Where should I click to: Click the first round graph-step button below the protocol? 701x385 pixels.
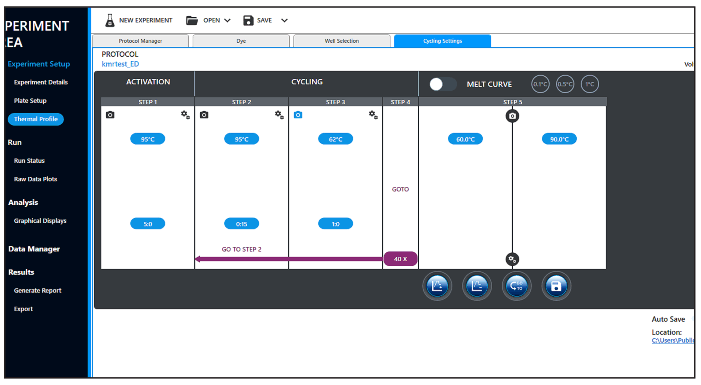point(437,286)
